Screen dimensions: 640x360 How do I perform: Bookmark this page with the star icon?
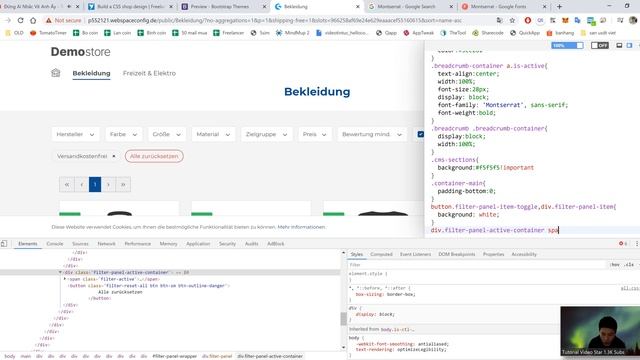click(x=513, y=20)
